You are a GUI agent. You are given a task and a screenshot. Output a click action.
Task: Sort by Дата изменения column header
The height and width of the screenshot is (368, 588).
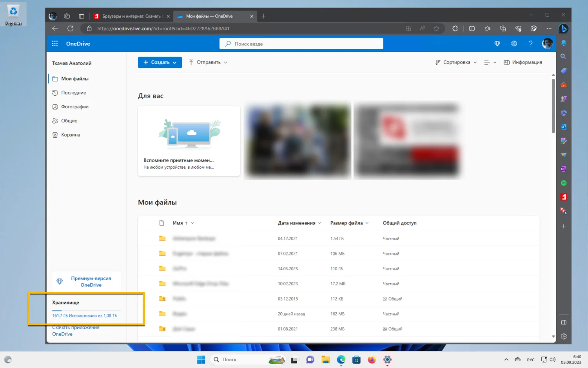click(x=296, y=223)
